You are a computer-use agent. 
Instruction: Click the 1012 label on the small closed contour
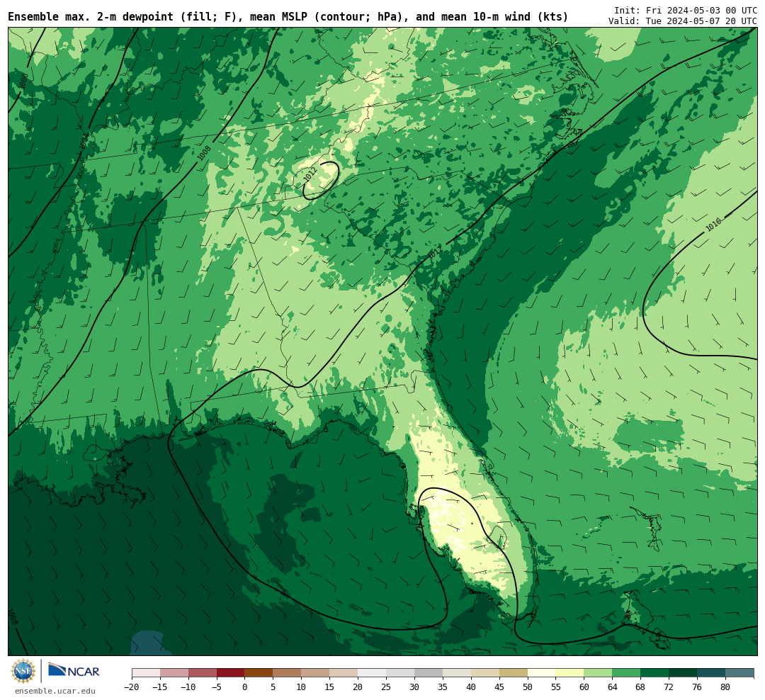310,174
